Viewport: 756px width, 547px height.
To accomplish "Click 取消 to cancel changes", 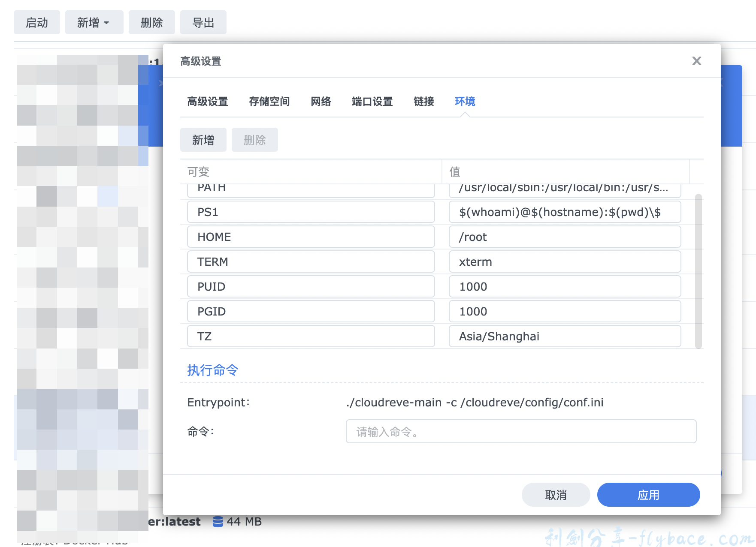I will point(556,495).
